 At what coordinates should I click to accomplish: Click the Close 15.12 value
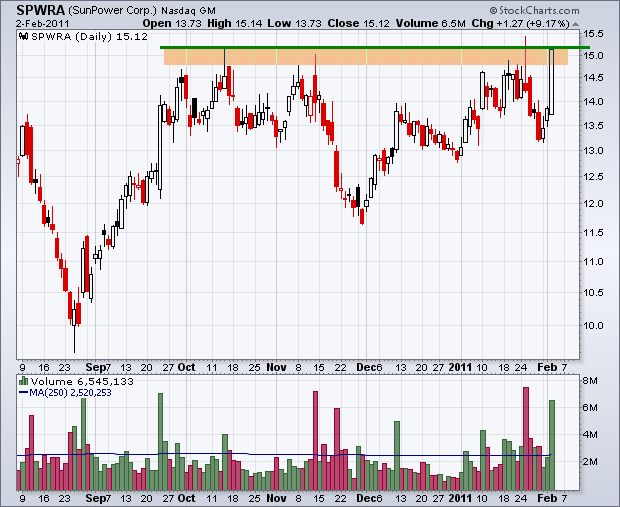[358, 23]
